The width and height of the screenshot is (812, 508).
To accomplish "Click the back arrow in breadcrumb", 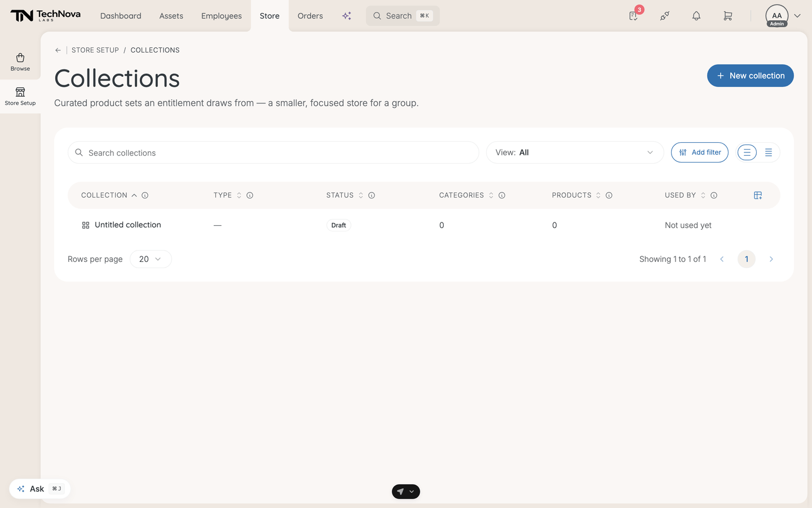I will [58, 50].
